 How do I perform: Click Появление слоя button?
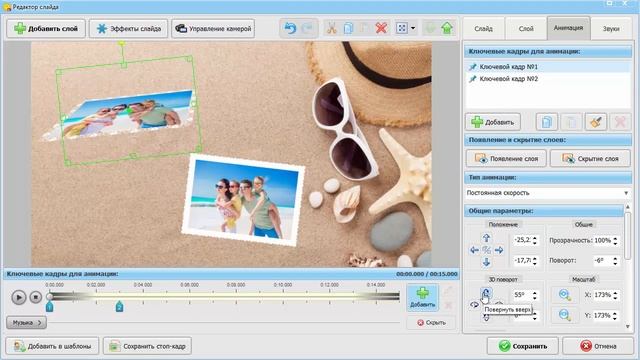506,158
